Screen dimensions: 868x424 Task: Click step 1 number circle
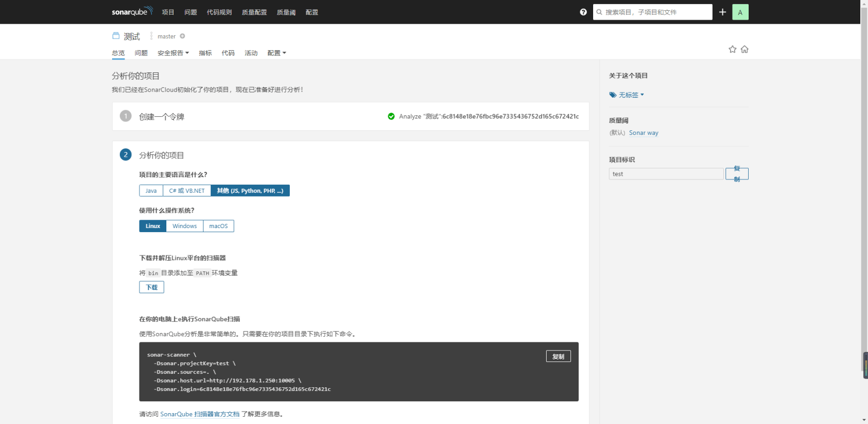(126, 116)
